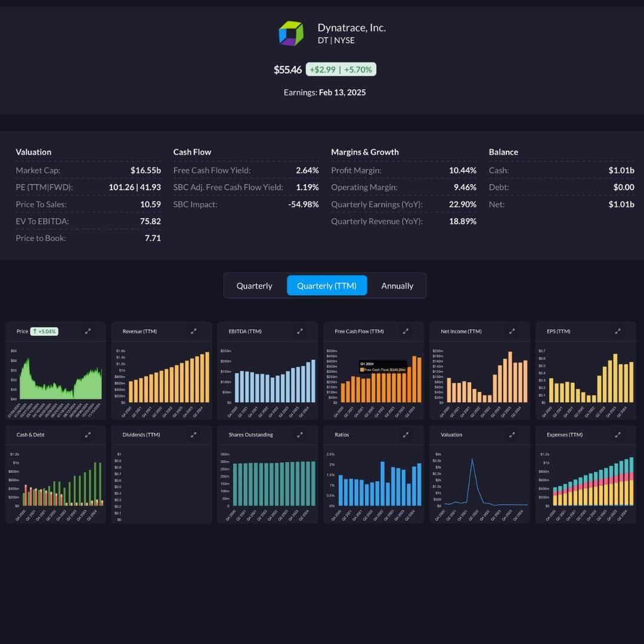This screenshot has width=644, height=644.
Task: Click the Free Cash Flow Yield value 2.64%
Action: click(x=307, y=170)
